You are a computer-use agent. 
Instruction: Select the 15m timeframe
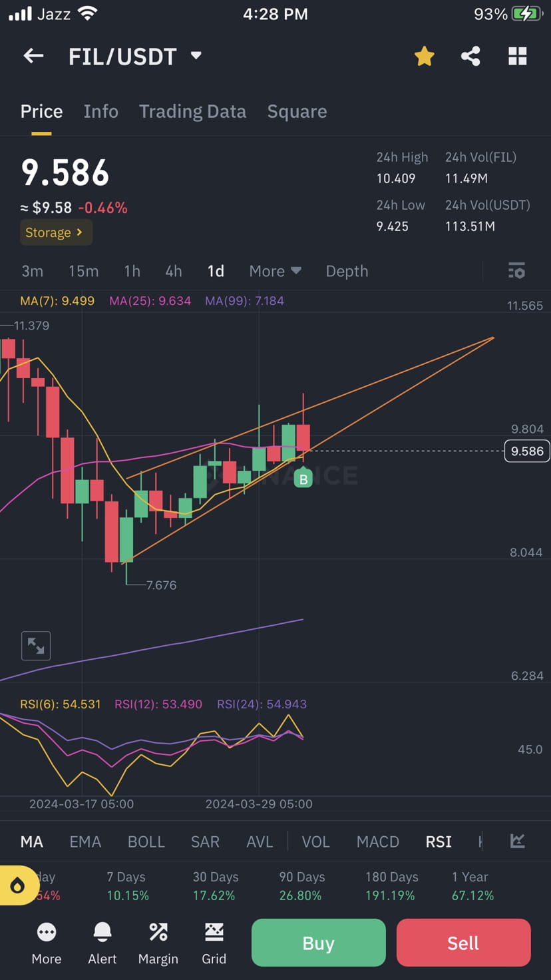click(x=83, y=271)
